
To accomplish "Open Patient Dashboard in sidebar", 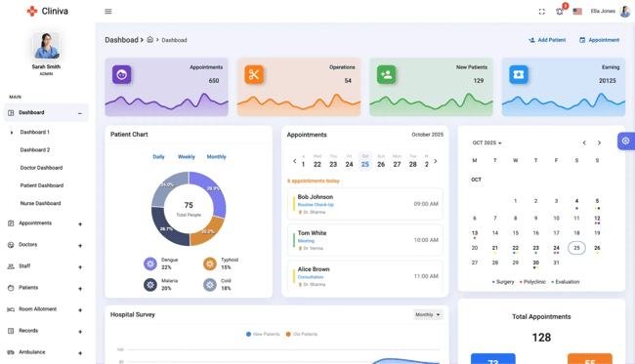I will coord(42,185).
